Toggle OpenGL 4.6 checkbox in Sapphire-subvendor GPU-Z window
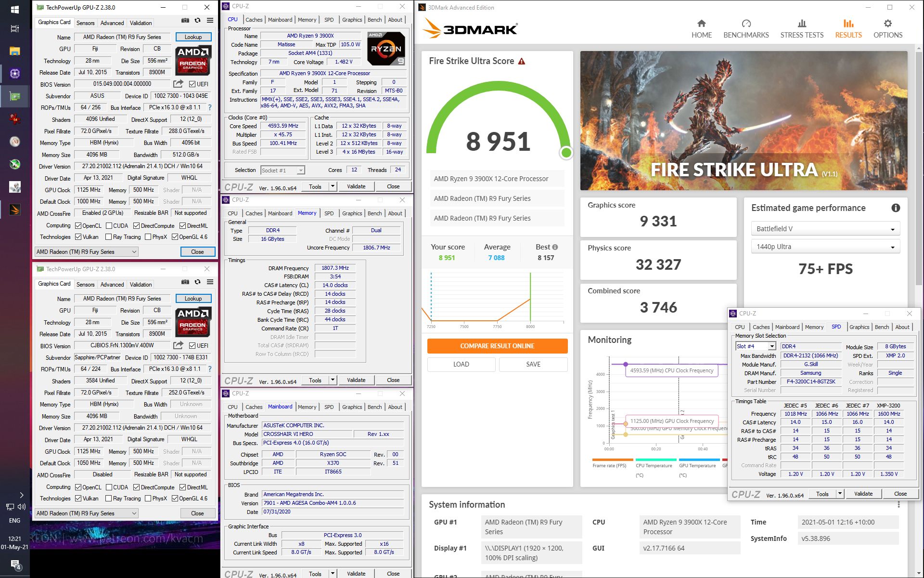924x578 pixels. (x=175, y=499)
